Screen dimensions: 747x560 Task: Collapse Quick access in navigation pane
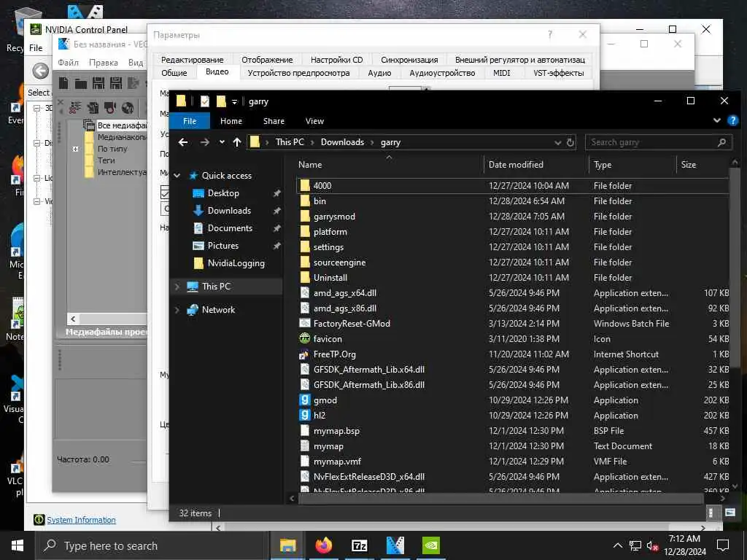click(x=177, y=175)
